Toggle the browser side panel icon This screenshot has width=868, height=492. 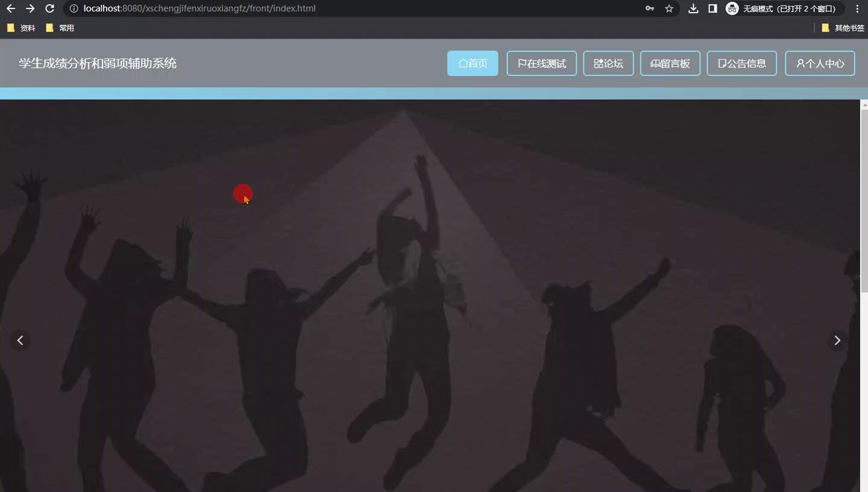[712, 8]
